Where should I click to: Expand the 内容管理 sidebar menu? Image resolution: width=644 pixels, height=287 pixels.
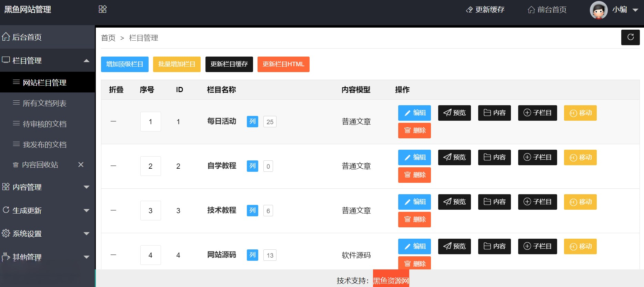(87, 187)
